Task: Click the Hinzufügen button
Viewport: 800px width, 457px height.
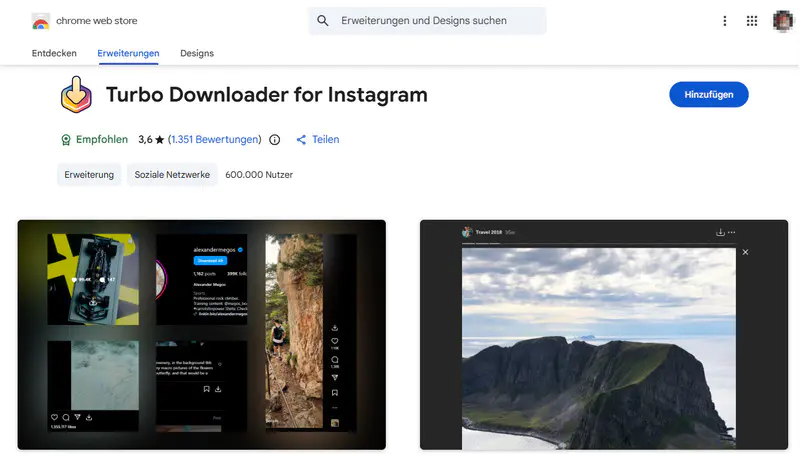Action: 709,94
